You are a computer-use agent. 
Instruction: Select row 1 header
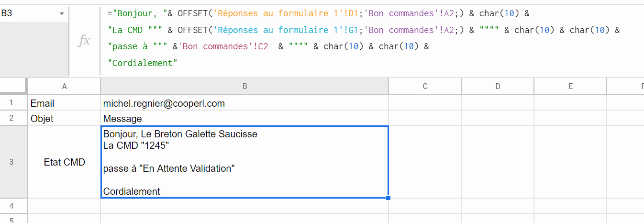pos(11,103)
